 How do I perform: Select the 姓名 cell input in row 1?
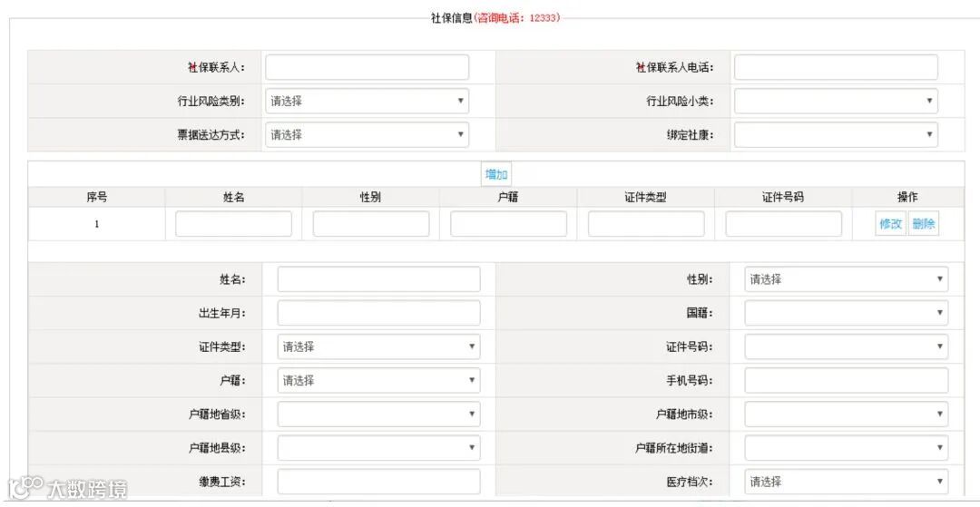pyautogui.click(x=234, y=224)
